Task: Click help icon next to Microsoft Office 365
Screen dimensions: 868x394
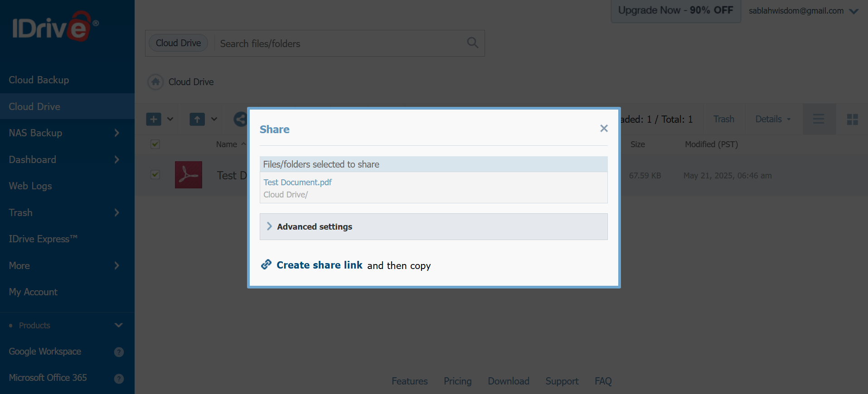Action: pyautogui.click(x=119, y=379)
